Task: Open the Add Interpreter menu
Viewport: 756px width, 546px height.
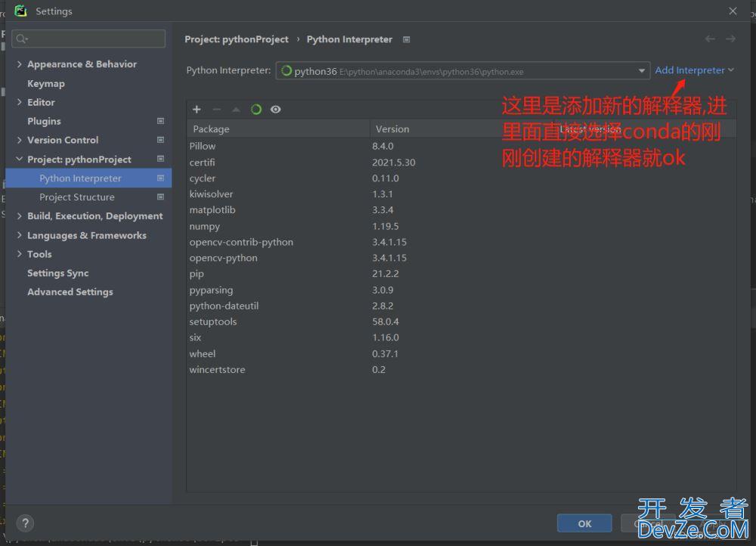Action: [x=694, y=70]
